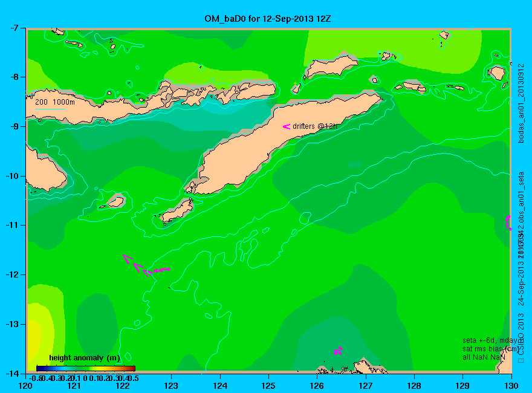
Task: Click latitude tick label -14
Action: pyautogui.click(x=11, y=373)
